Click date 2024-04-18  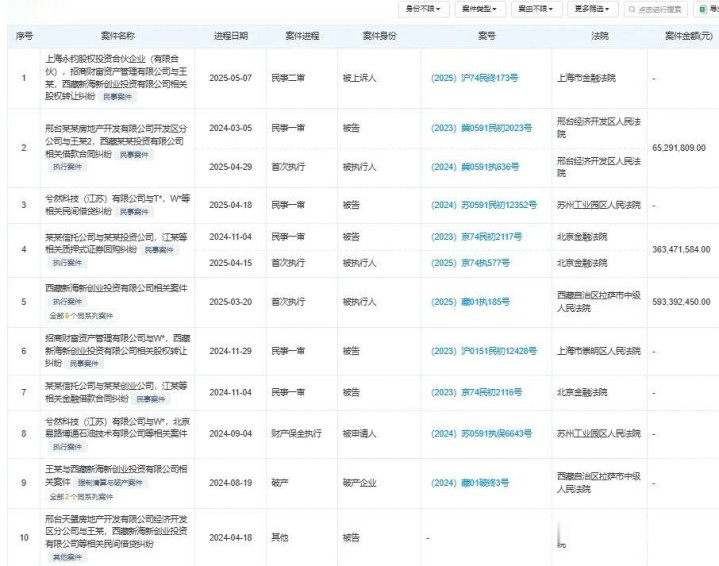tap(231, 538)
